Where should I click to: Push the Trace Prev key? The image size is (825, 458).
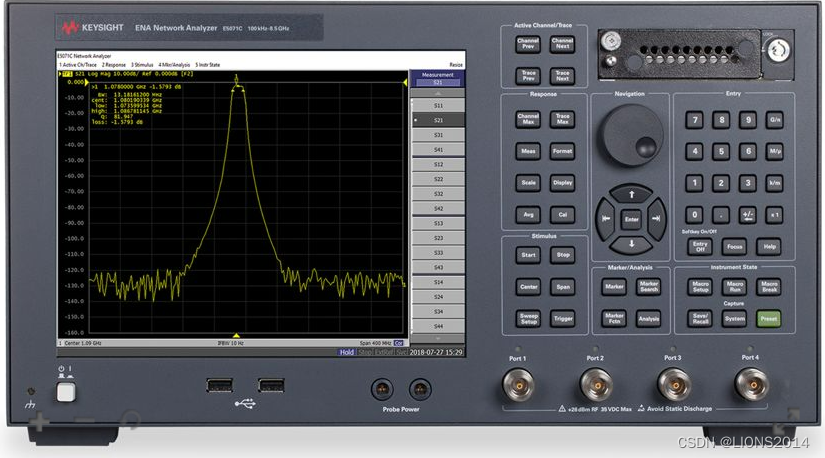(x=528, y=76)
